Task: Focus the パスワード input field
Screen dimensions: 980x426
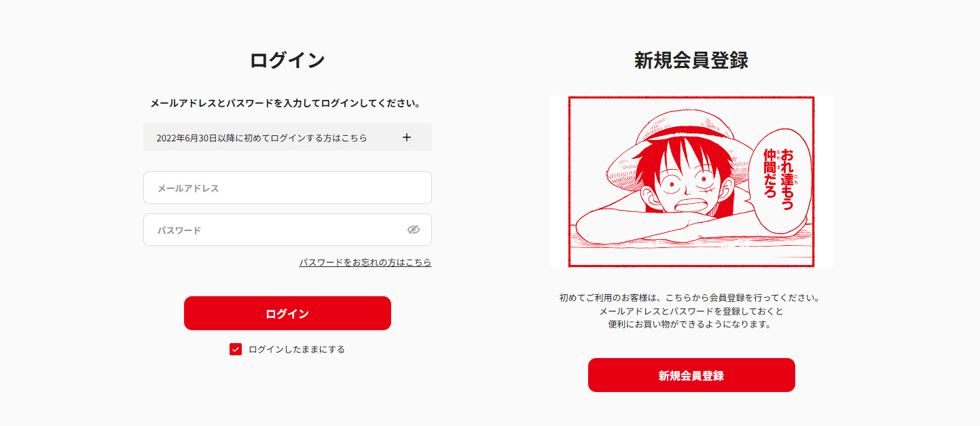Action: [x=287, y=230]
